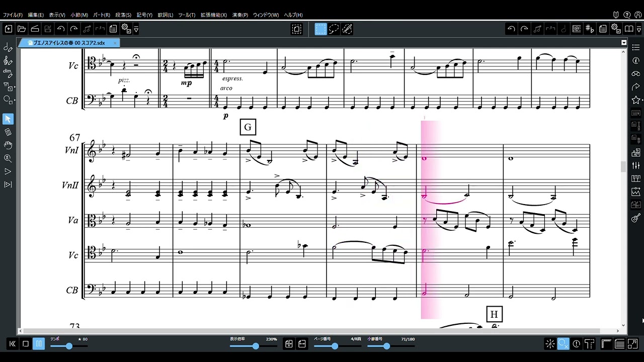
Task: Toggle the metronome clock icon
Action: [x=577, y=344]
